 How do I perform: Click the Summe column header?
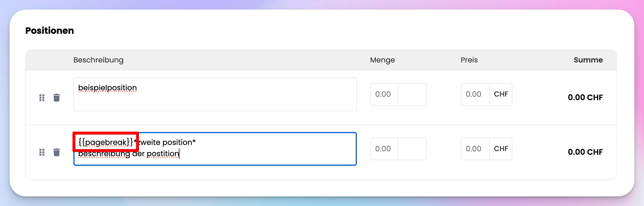tap(588, 60)
